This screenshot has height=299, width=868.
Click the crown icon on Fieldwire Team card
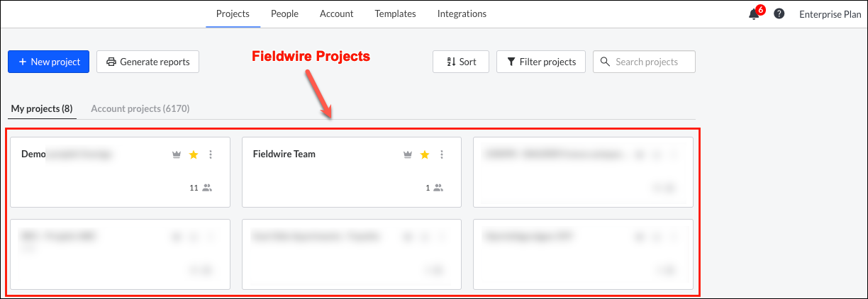408,154
